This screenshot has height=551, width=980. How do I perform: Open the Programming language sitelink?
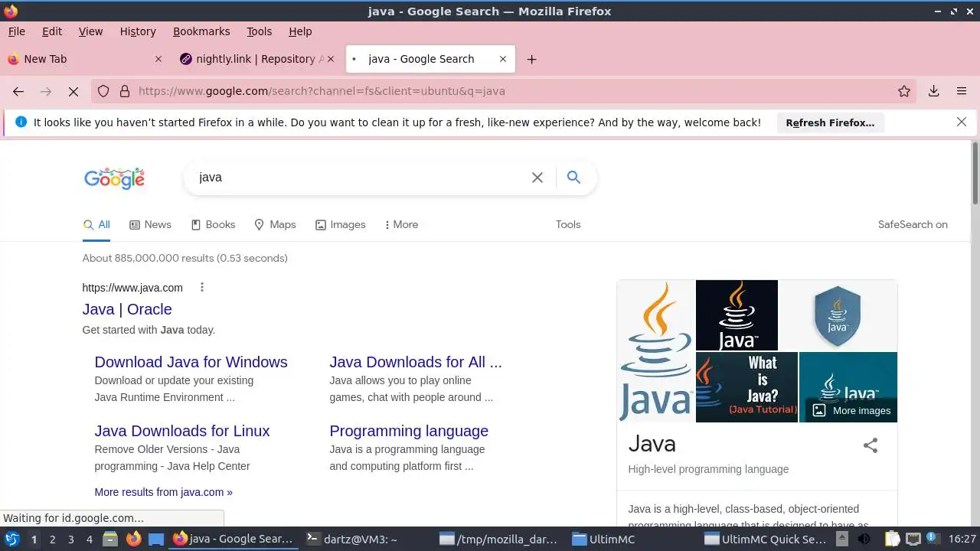tap(409, 431)
